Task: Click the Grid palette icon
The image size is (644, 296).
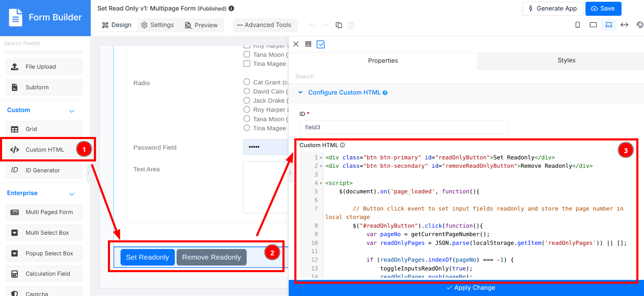Action: point(15,129)
